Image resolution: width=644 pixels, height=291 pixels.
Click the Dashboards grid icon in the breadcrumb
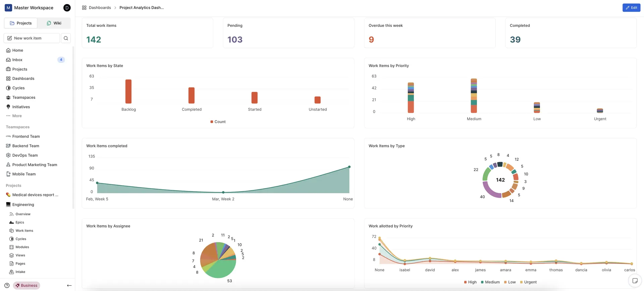(84, 8)
